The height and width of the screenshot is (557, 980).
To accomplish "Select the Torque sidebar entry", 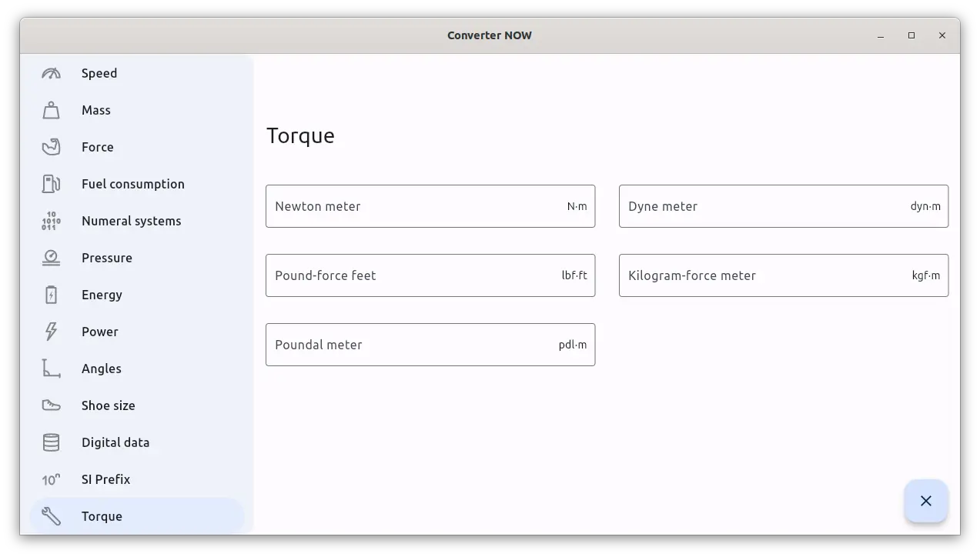I will [102, 516].
